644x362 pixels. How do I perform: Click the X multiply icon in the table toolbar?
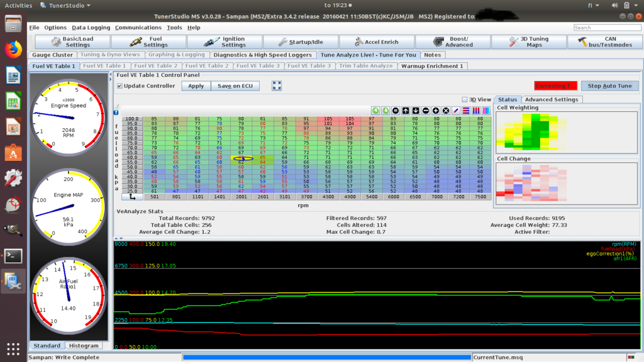click(x=446, y=111)
